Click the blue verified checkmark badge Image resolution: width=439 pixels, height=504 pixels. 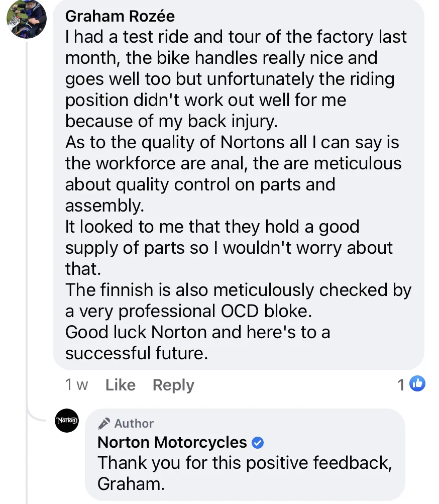[x=258, y=443]
